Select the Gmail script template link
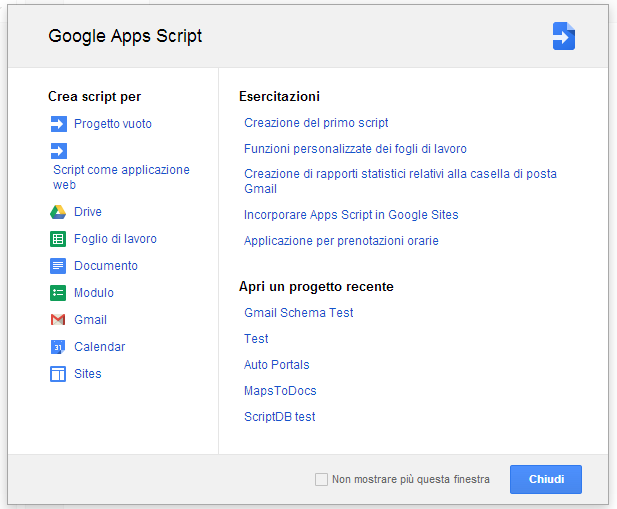The image size is (617, 509). (x=91, y=320)
